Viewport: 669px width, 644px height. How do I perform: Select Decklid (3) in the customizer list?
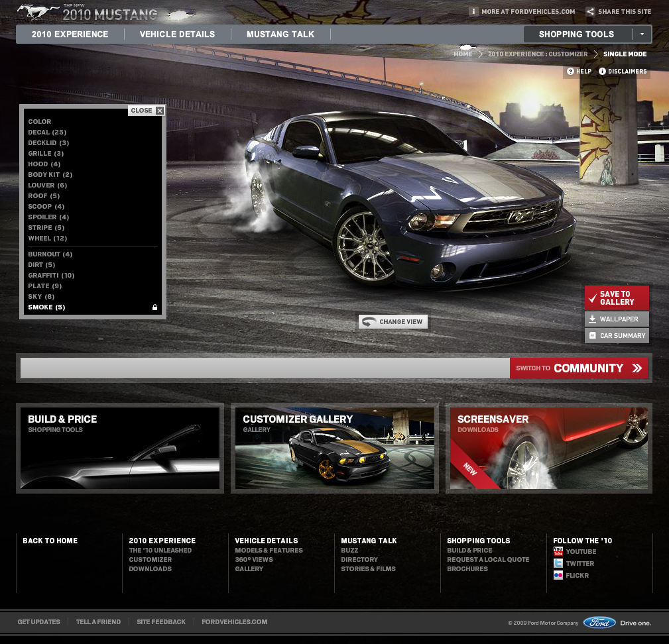tap(48, 143)
